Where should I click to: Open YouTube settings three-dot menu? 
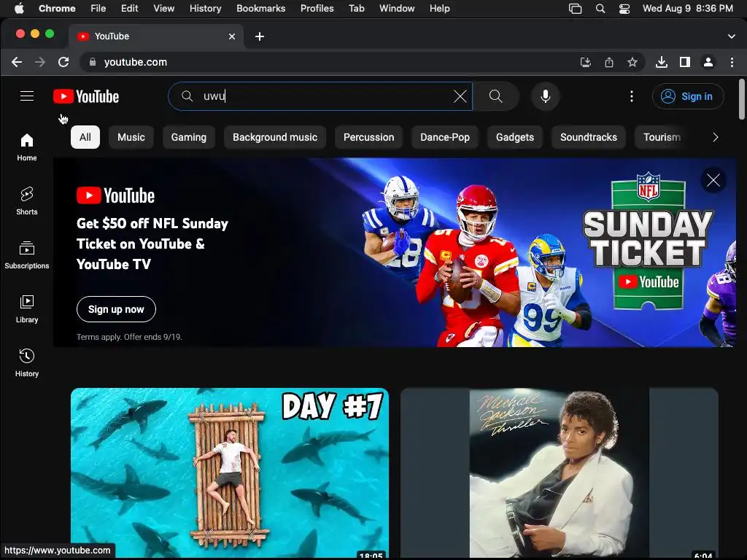632,96
